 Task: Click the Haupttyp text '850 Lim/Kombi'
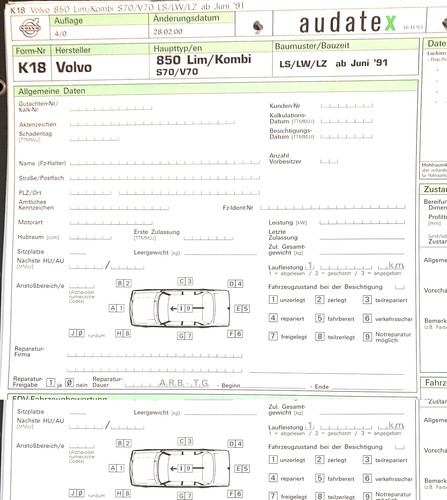(x=204, y=60)
